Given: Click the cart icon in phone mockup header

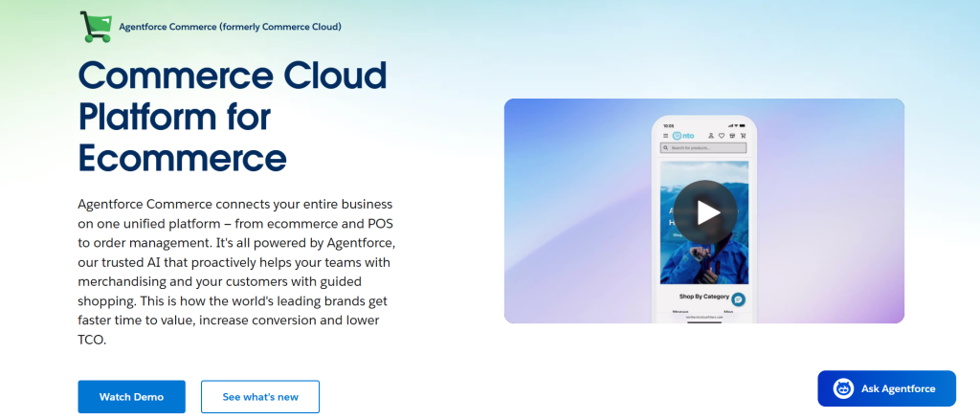Looking at the screenshot, I should click(x=743, y=136).
